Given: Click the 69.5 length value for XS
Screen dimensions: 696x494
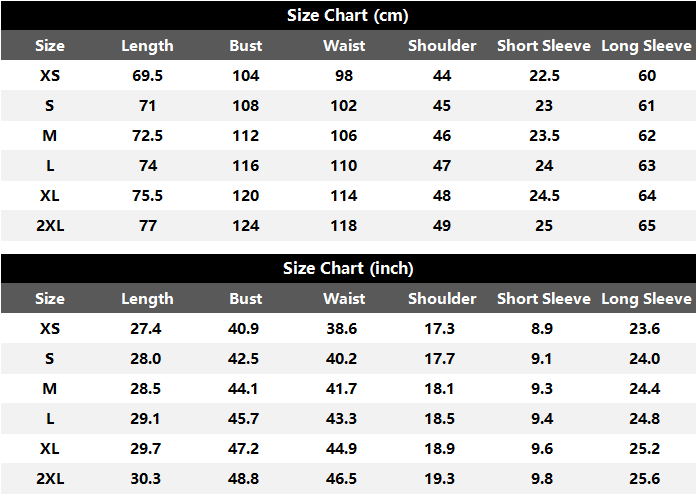Looking at the screenshot, I should (147, 75).
